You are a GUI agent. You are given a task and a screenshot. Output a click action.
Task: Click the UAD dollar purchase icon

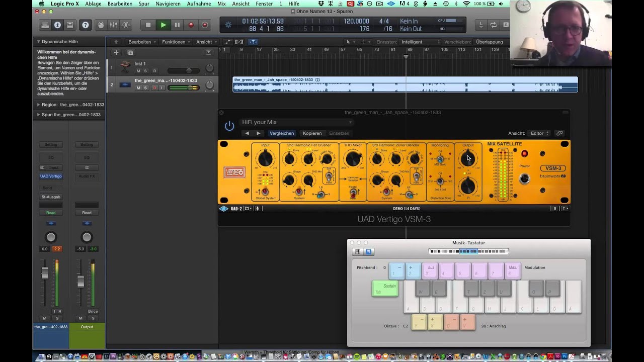(555, 209)
